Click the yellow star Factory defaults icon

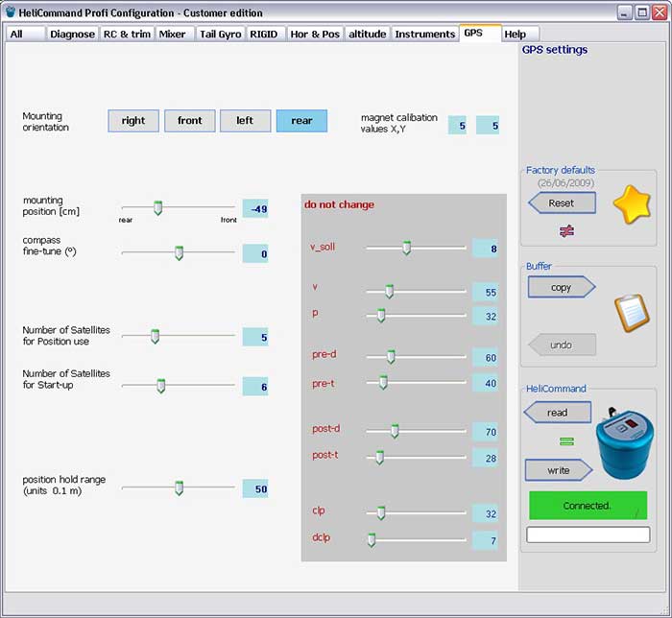coord(632,204)
